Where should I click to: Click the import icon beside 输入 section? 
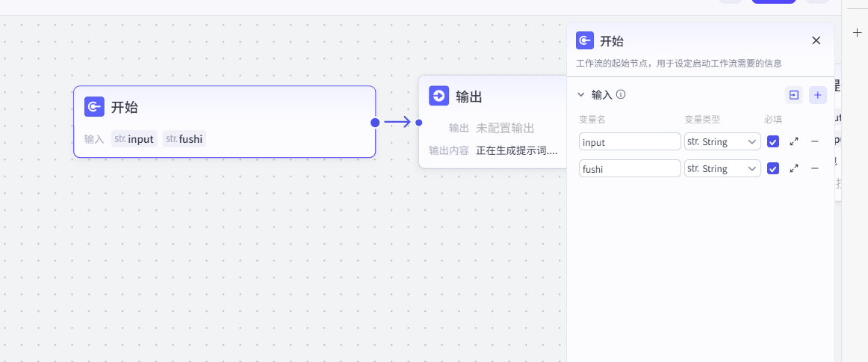pos(794,95)
